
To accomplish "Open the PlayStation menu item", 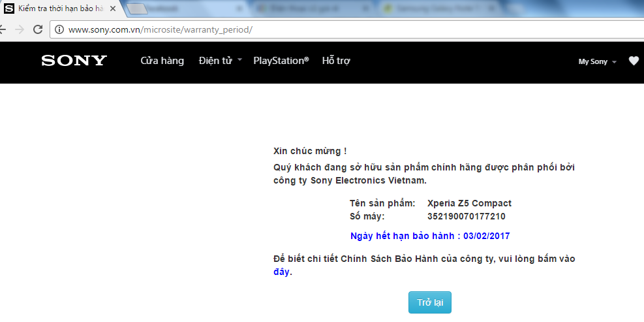I will (281, 61).
